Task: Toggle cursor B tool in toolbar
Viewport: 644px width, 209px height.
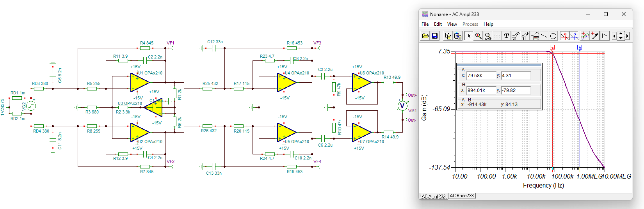Action: point(574,36)
